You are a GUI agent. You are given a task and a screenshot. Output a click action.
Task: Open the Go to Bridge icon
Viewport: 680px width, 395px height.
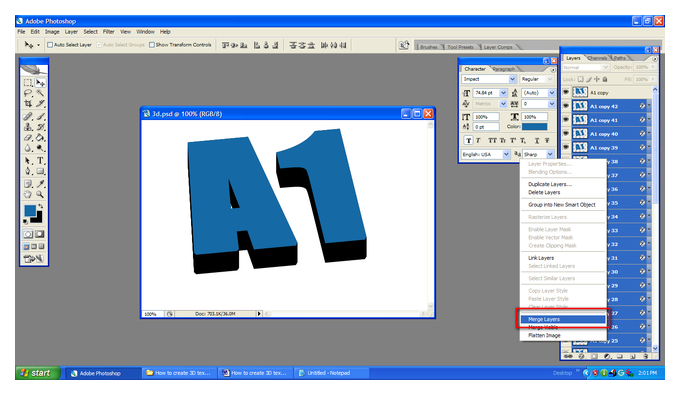point(404,45)
